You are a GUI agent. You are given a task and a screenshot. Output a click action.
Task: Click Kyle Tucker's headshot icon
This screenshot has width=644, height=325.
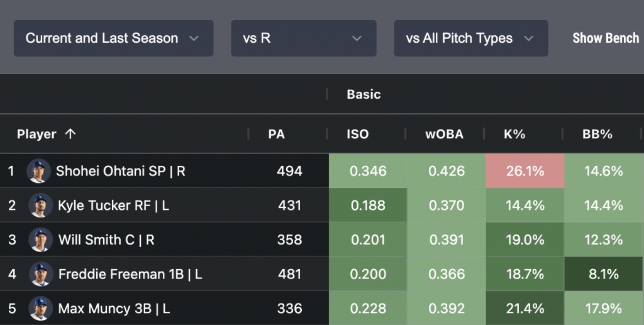[40, 206]
